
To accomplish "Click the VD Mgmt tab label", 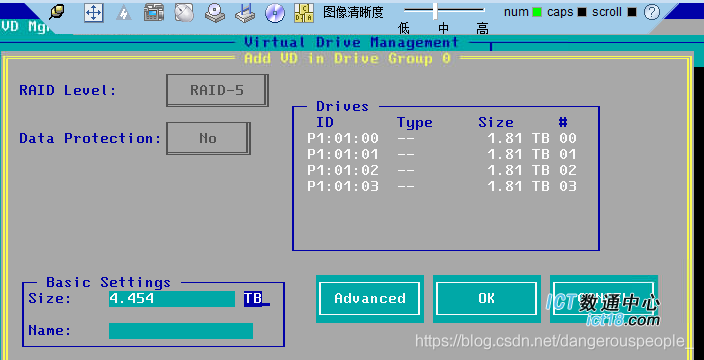I will click(x=25, y=26).
